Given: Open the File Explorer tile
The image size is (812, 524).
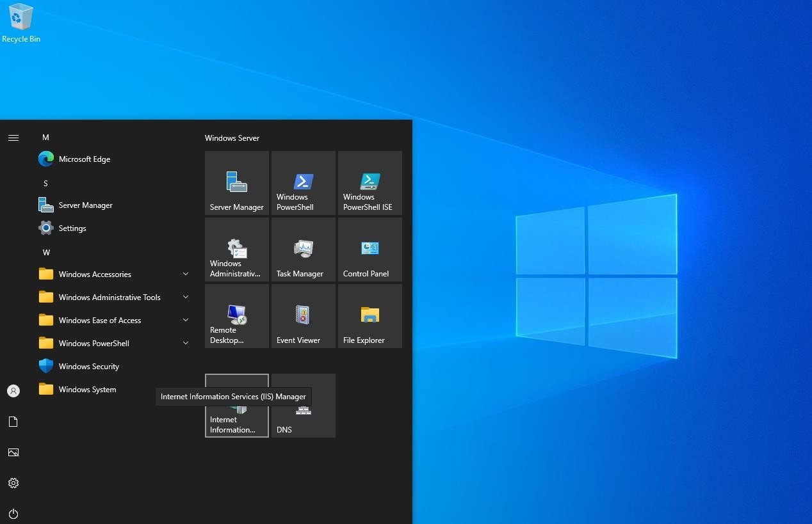Looking at the screenshot, I should [x=370, y=316].
